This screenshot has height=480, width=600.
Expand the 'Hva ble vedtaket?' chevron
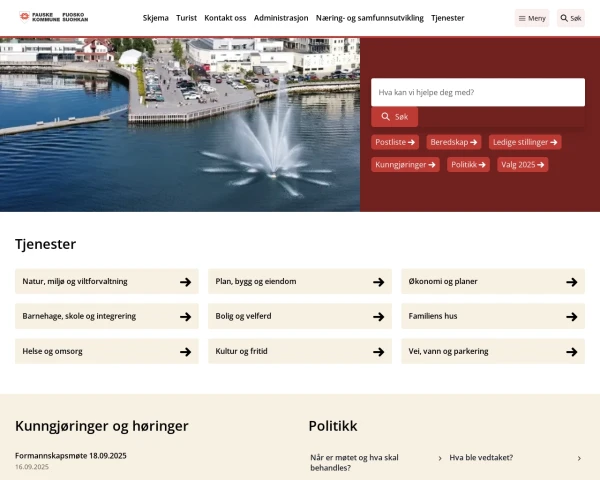[578, 458]
